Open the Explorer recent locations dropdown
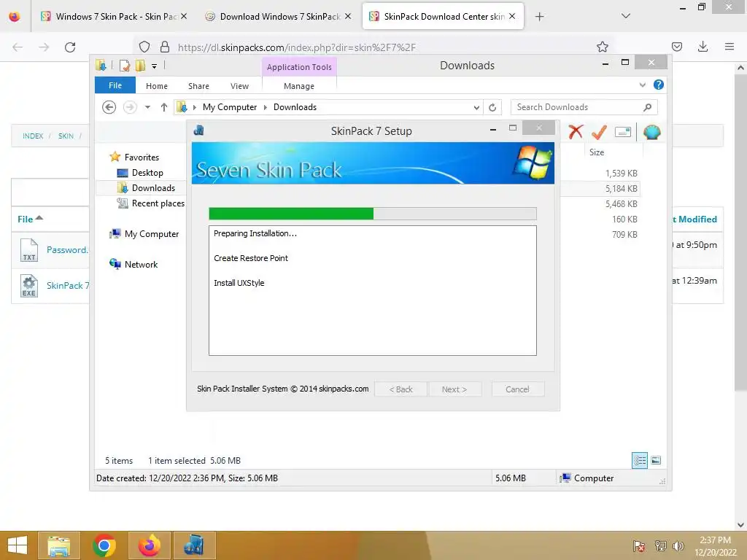This screenshot has height=560, width=747. pyautogui.click(x=147, y=107)
